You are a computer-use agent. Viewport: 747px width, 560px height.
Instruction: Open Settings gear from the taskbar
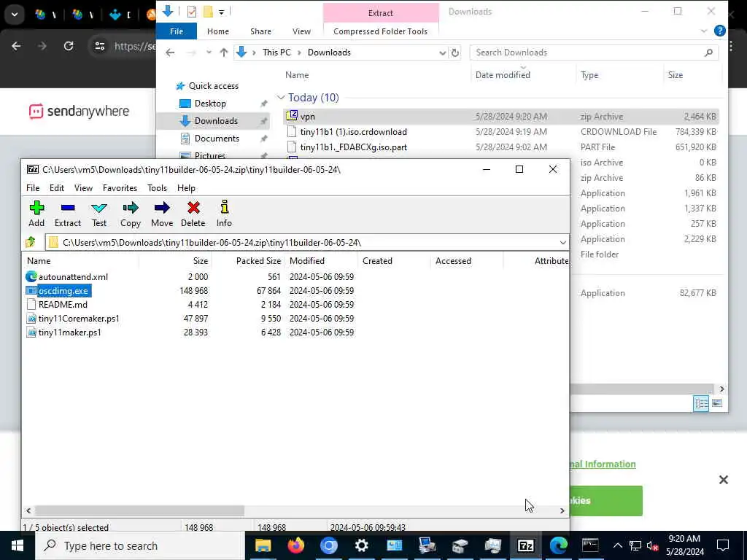point(362,545)
